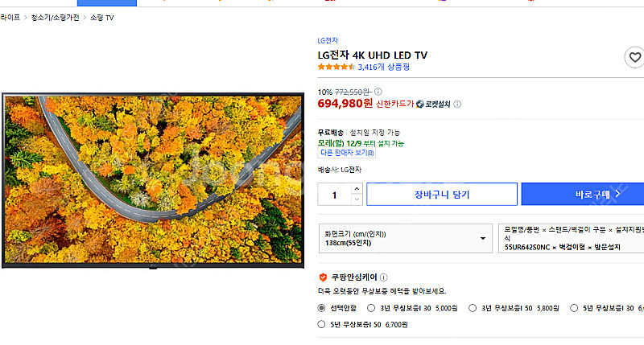Go to 소형 TV breadcrumb
The width and height of the screenshot is (644, 345).
point(102,18)
